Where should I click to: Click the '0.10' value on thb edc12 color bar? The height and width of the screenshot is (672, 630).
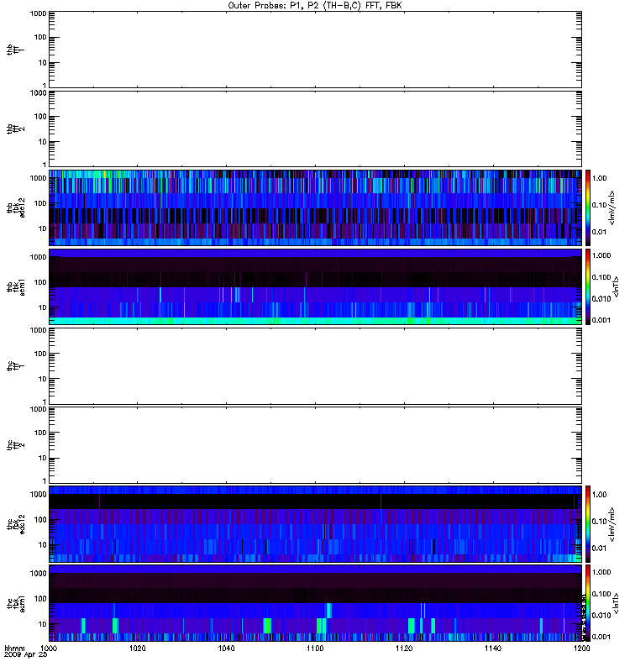[x=599, y=205]
